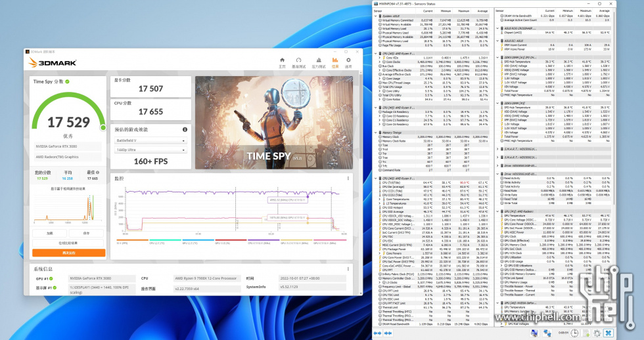Click HWiNFO expand-columns double arrow icon

[377, 333]
